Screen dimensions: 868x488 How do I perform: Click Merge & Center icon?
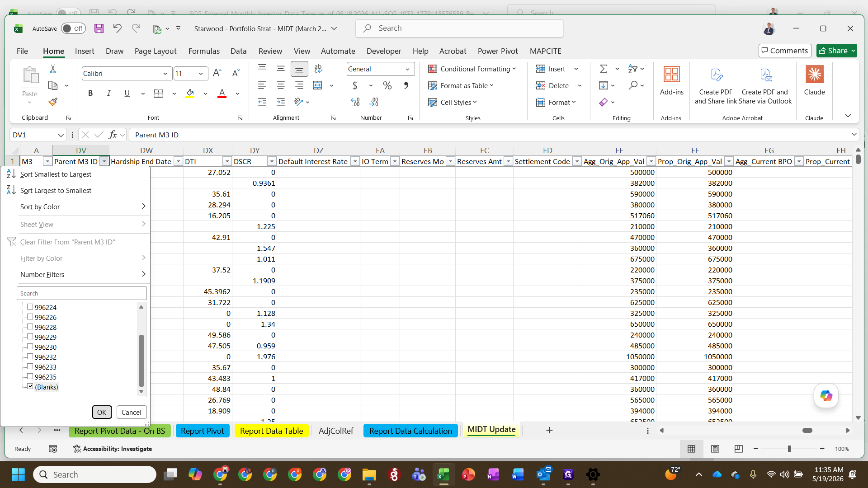(318, 85)
